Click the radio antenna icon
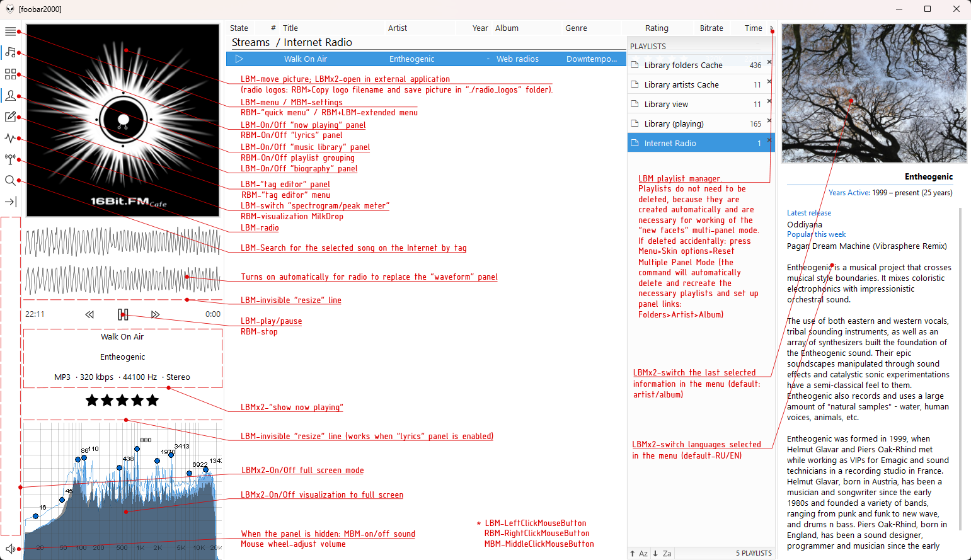Viewport: 971px width, 560px height. click(10, 159)
